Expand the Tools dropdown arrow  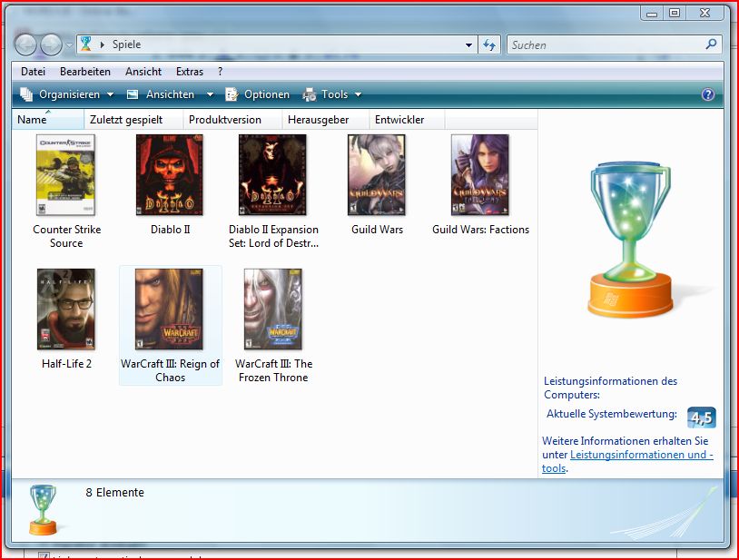[359, 94]
